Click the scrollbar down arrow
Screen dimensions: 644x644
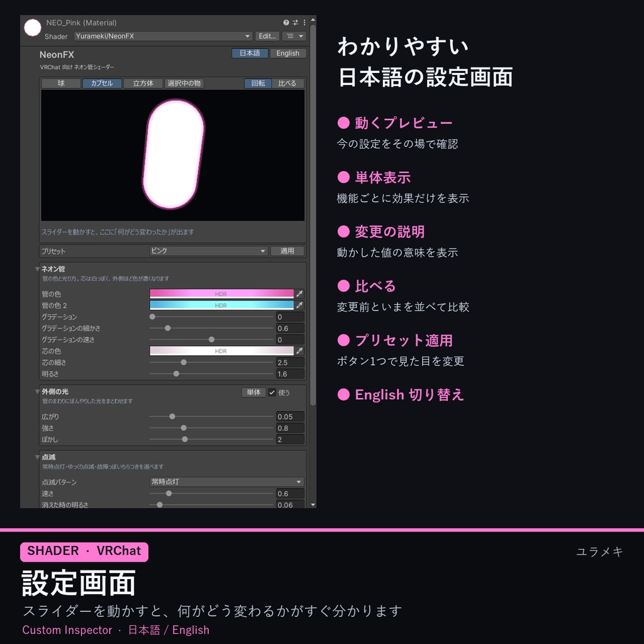point(313,505)
